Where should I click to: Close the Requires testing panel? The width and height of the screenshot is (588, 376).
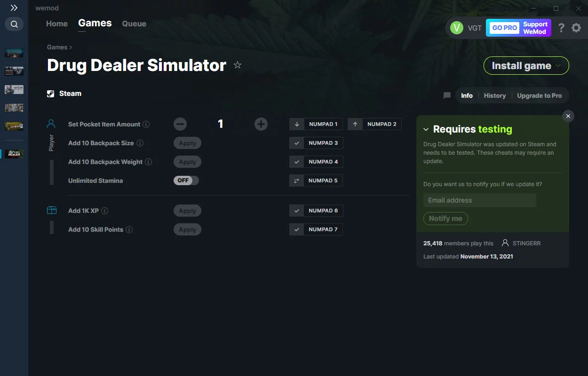[568, 116]
